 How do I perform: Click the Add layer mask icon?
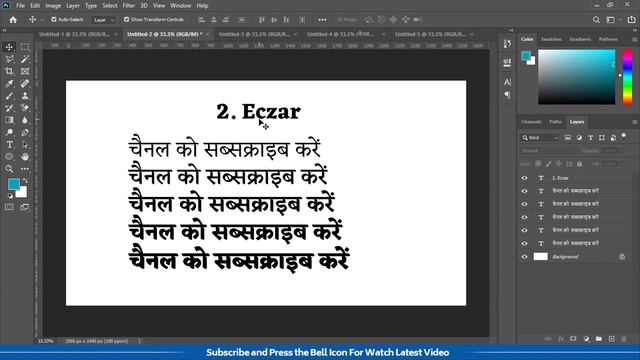573,339
